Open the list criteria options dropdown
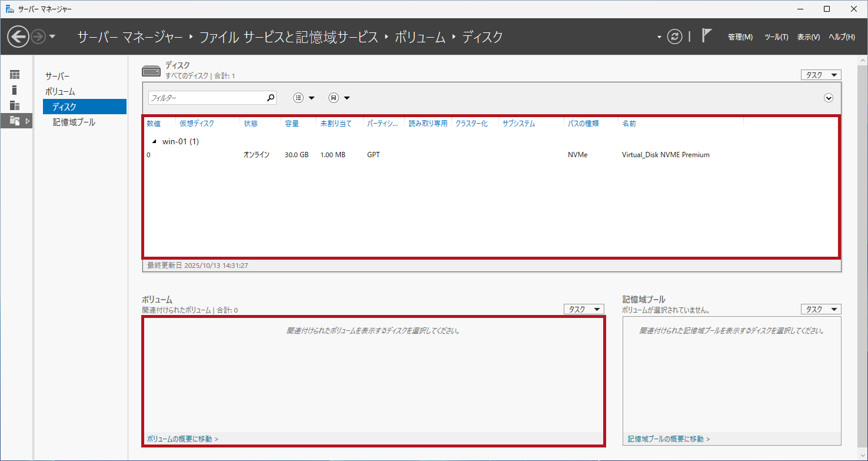Viewport: 868px width, 461px height. pyautogui.click(x=304, y=98)
